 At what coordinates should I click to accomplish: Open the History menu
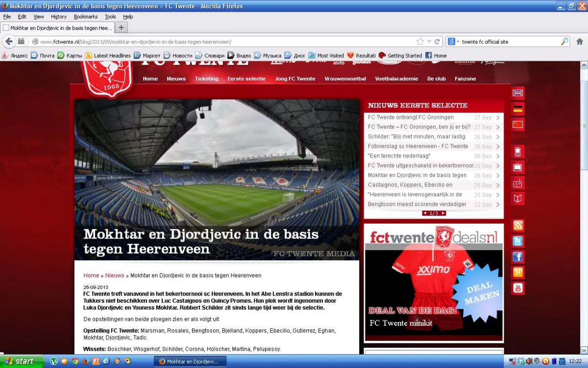click(x=59, y=17)
